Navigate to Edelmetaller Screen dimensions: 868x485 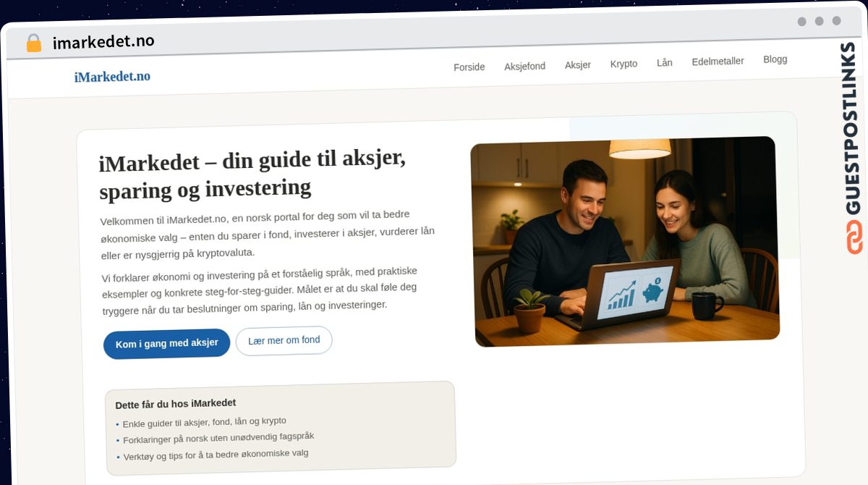coord(718,62)
